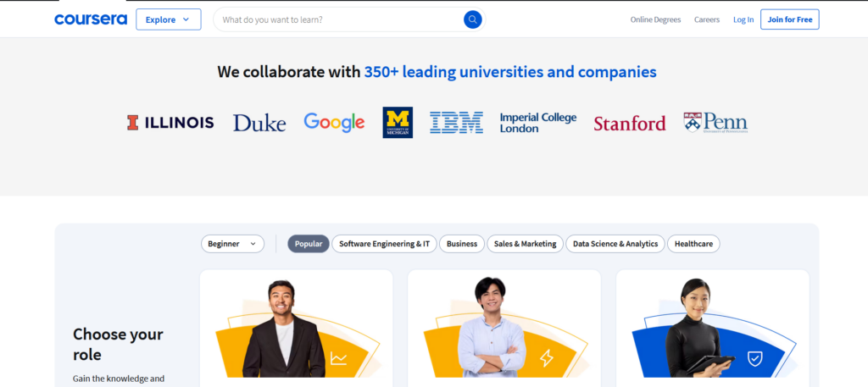Click the blue search magnifier button

472,20
